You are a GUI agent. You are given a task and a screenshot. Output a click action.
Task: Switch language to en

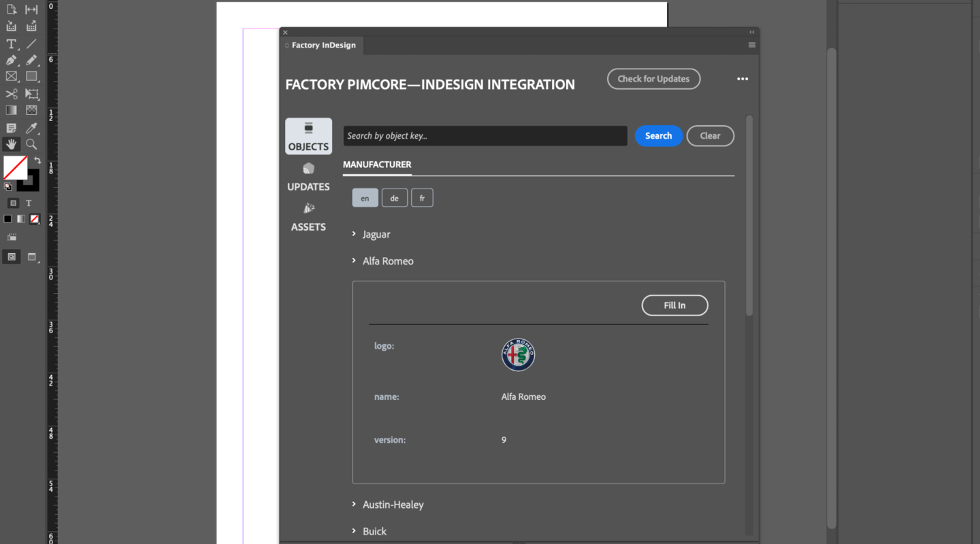pyautogui.click(x=365, y=198)
